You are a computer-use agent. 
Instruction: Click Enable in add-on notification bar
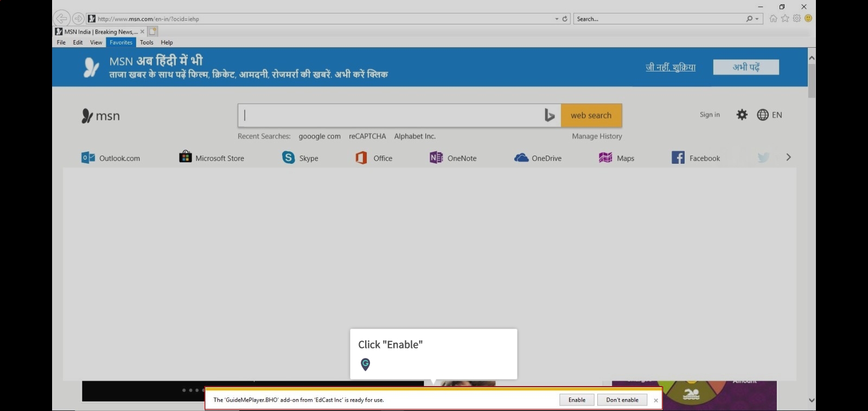pos(577,400)
